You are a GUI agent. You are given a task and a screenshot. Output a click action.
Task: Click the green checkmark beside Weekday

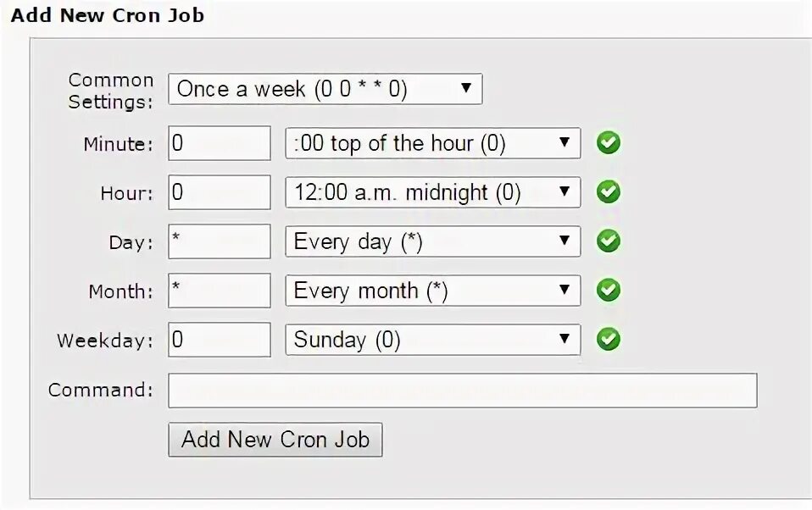click(608, 340)
